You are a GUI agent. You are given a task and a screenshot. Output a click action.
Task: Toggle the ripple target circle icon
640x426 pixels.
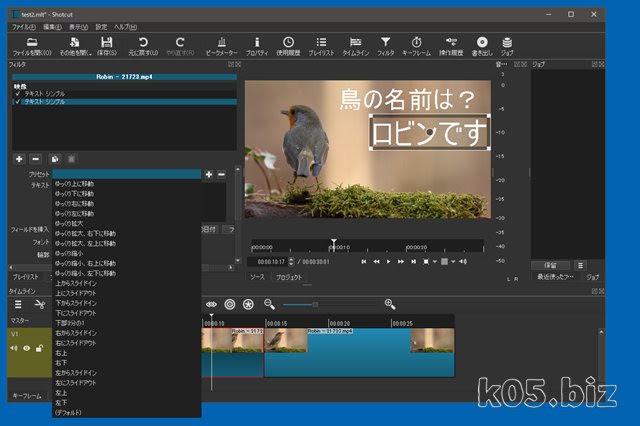pyautogui.click(x=230, y=304)
